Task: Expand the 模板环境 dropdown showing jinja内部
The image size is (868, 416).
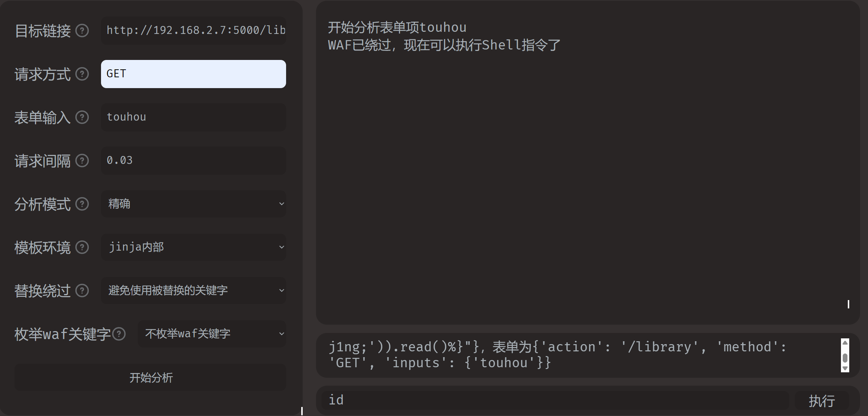Action: 193,247
